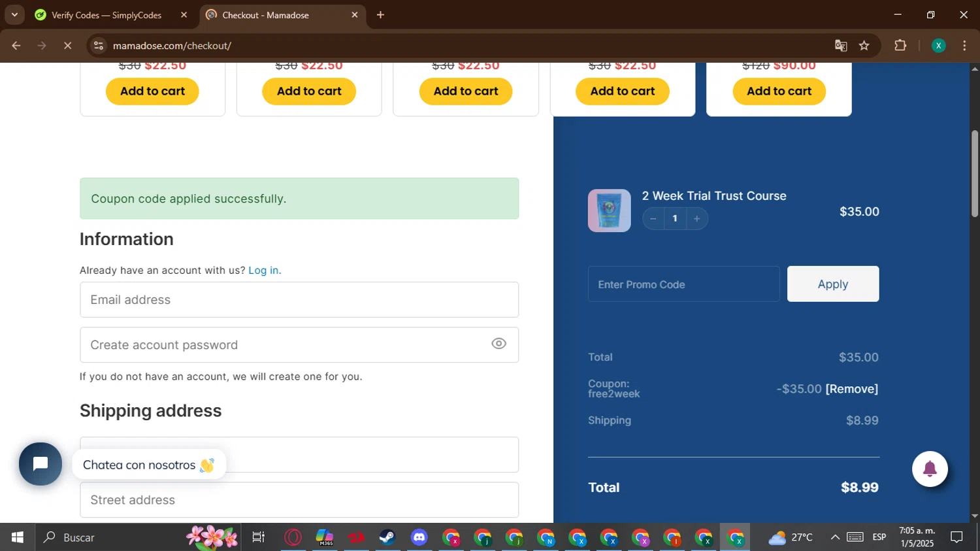Click Chatea con nosotros chat prompt
980x551 pixels.
pos(149,465)
